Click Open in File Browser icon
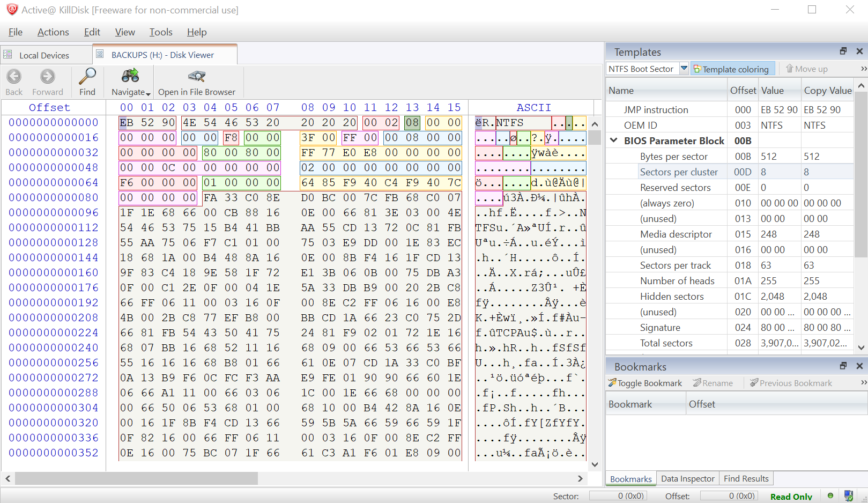This screenshot has width=868, height=503. click(x=196, y=77)
